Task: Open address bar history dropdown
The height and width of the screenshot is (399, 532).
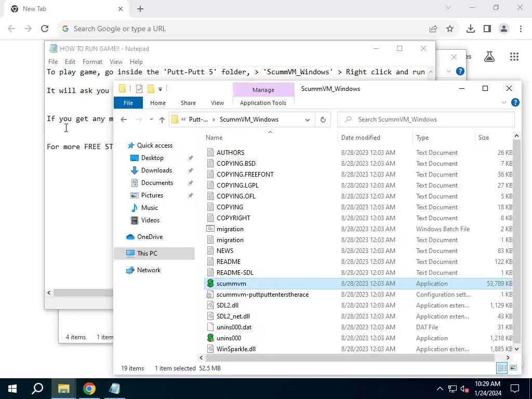Action: click(x=308, y=119)
